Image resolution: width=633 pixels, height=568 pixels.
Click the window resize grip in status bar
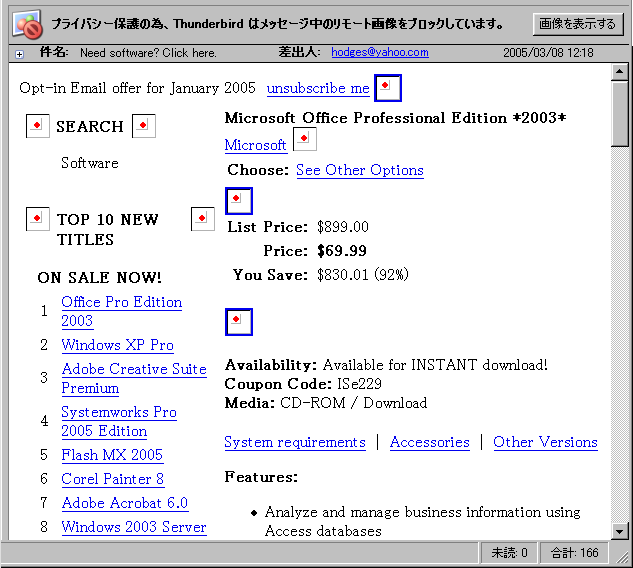(x=622, y=558)
